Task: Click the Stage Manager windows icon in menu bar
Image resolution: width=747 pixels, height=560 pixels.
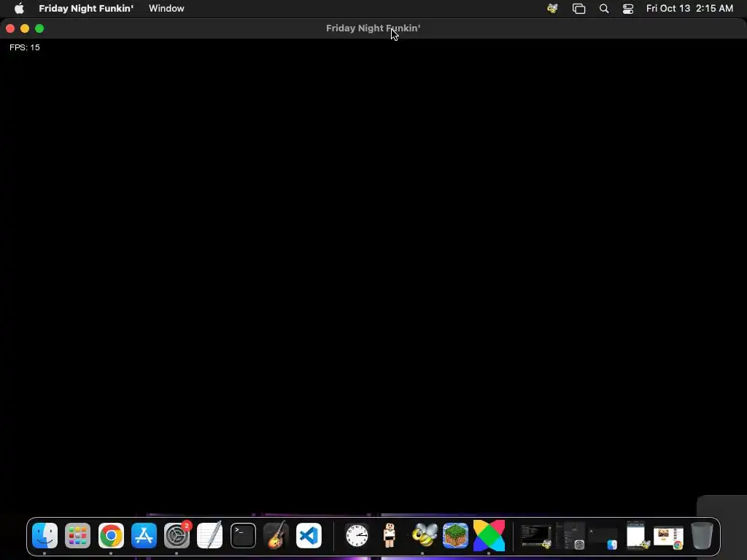Action: [x=578, y=9]
